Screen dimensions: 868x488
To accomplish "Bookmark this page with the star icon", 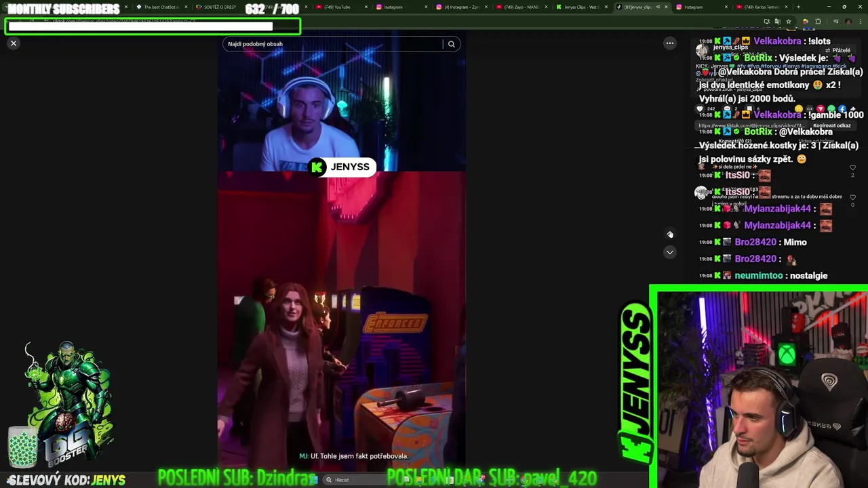I will point(789,22).
